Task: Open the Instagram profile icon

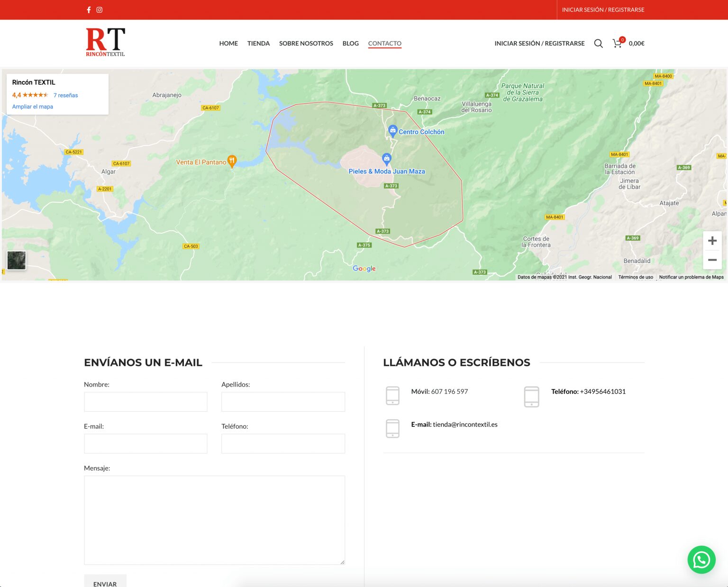Action: point(100,10)
